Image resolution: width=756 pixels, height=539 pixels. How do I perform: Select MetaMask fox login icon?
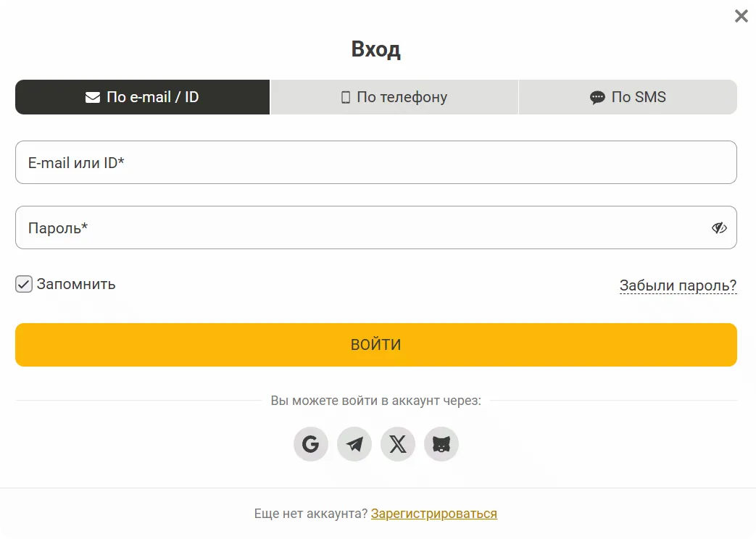click(441, 444)
